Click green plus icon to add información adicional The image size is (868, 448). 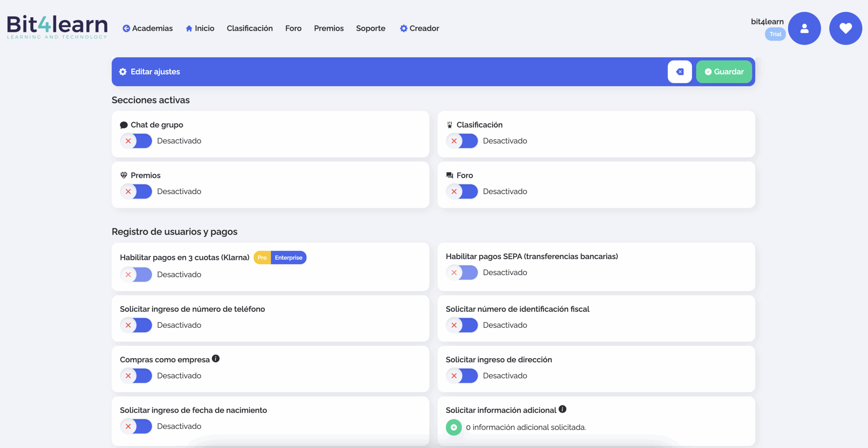[x=454, y=427]
